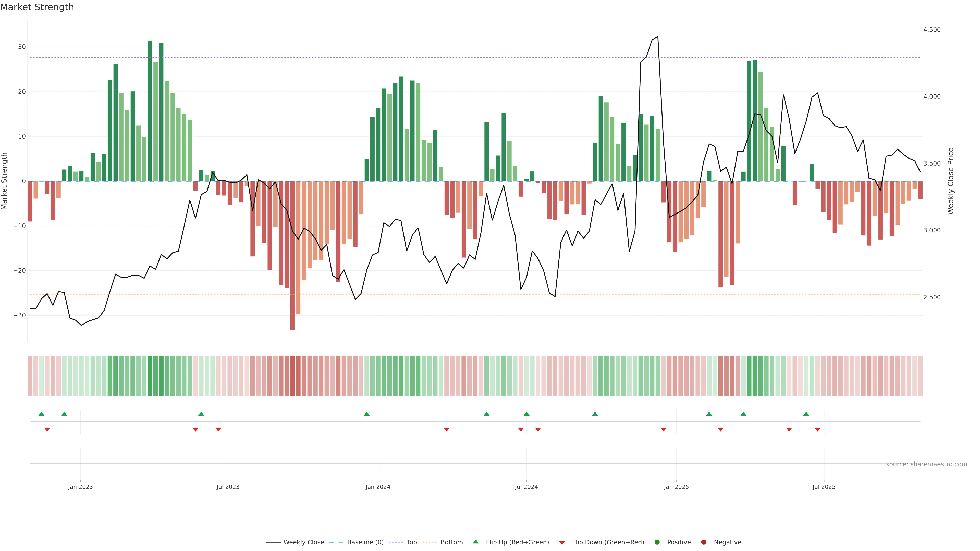Image resolution: width=980 pixels, height=551 pixels.
Task: Click the 4,500 right axis price label
Action: point(932,30)
